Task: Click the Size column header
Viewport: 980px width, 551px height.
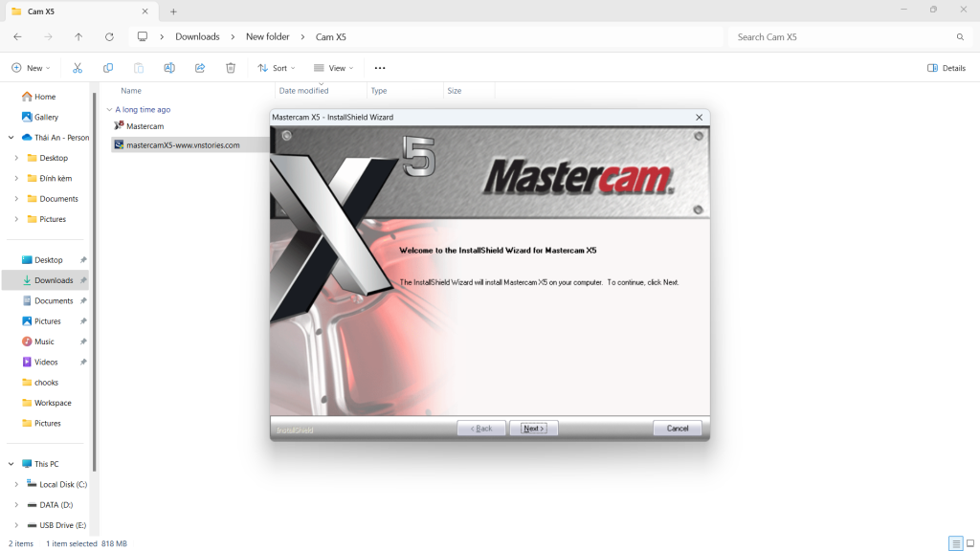Action: [x=455, y=91]
